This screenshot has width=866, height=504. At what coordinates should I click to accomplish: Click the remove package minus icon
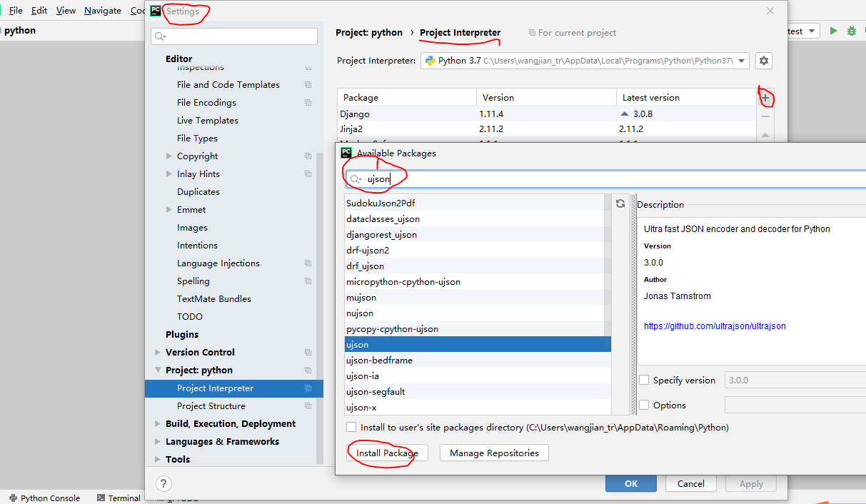[x=765, y=116]
